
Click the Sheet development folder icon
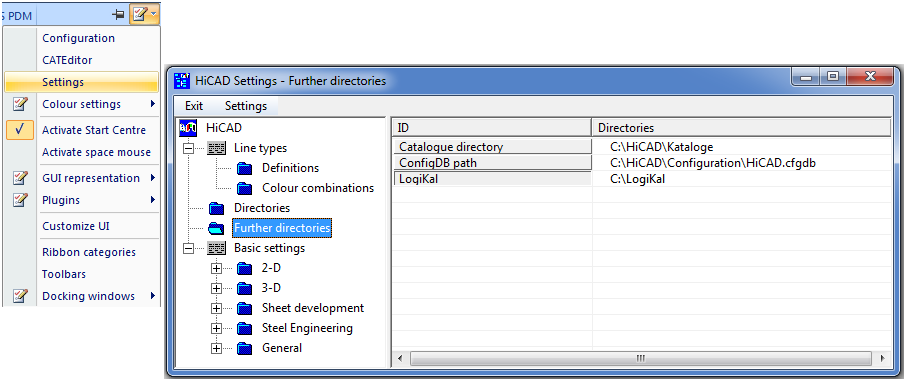tap(245, 308)
